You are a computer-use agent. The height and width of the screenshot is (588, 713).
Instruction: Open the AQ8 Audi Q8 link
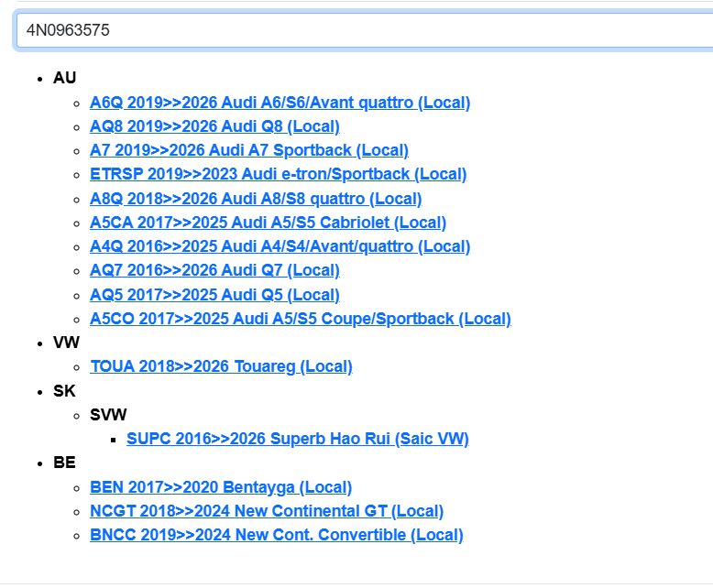214,126
